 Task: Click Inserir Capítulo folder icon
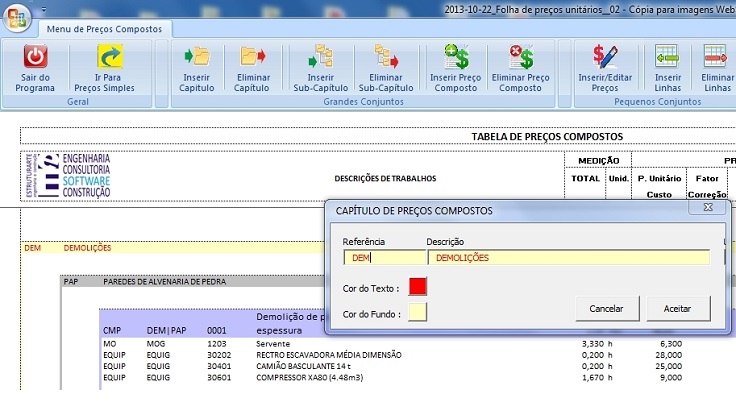point(197,57)
